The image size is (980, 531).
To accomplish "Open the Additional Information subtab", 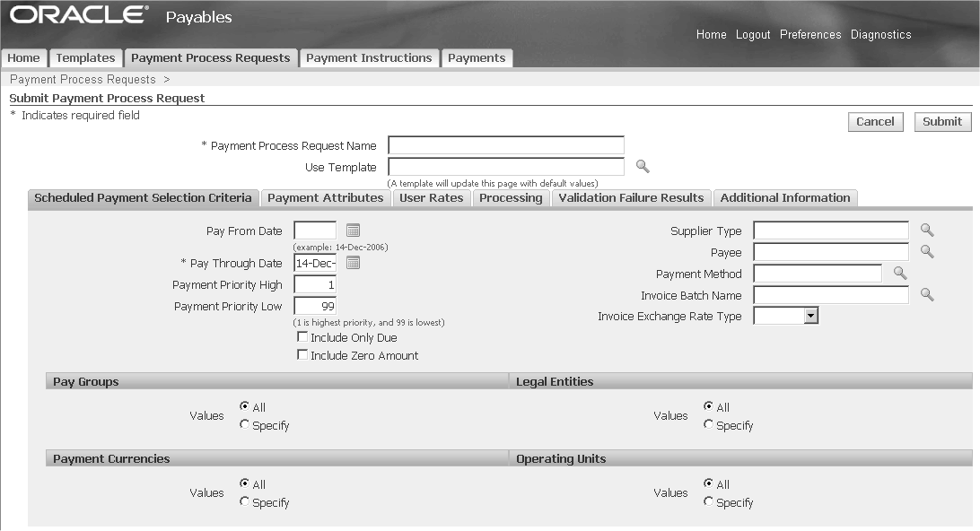I will click(x=785, y=198).
